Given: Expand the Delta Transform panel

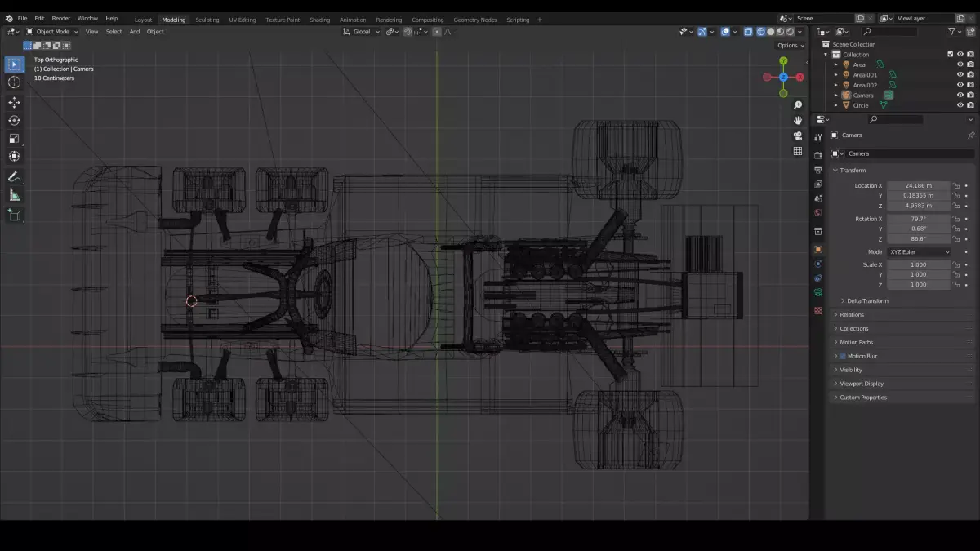Looking at the screenshot, I should coord(866,301).
